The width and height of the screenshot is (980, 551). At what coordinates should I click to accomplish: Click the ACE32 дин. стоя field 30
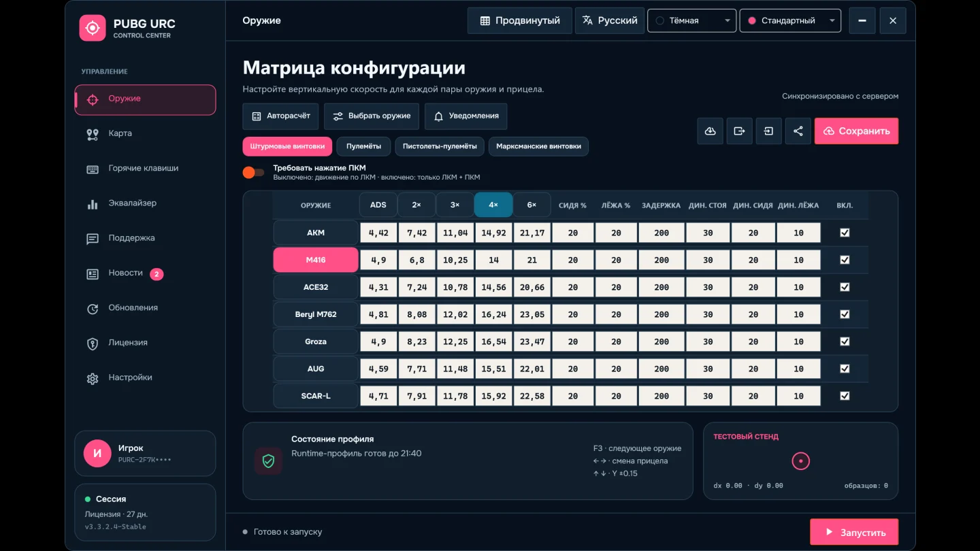tap(708, 287)
